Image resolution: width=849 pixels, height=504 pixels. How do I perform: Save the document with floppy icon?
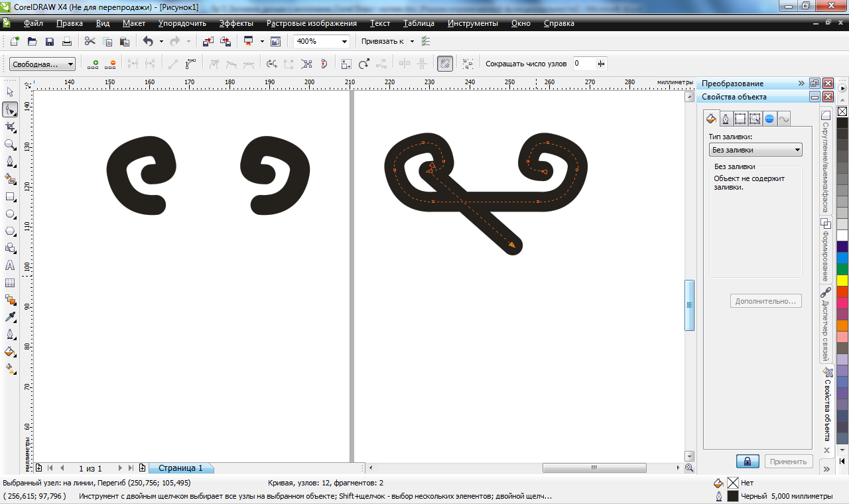[49, 41]
